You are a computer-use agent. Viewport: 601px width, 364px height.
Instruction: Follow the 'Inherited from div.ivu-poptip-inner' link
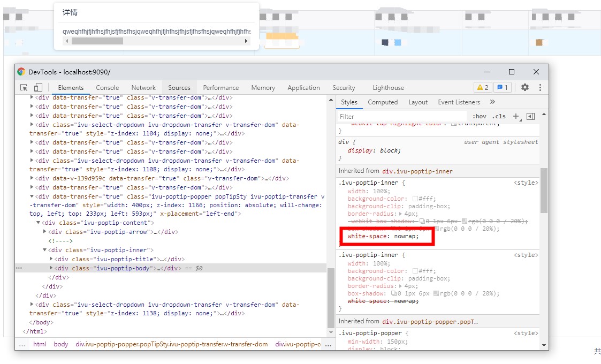click(x=417, y=171)
